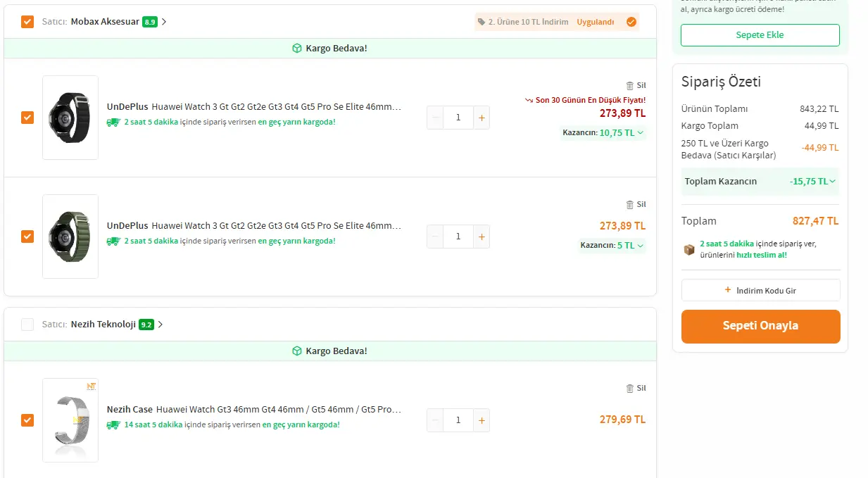Click Son 30 Günün En Düşük Fiyatı text
This screenshot has height=478, width=868.
pyautogui.click(x=591, y=101)
